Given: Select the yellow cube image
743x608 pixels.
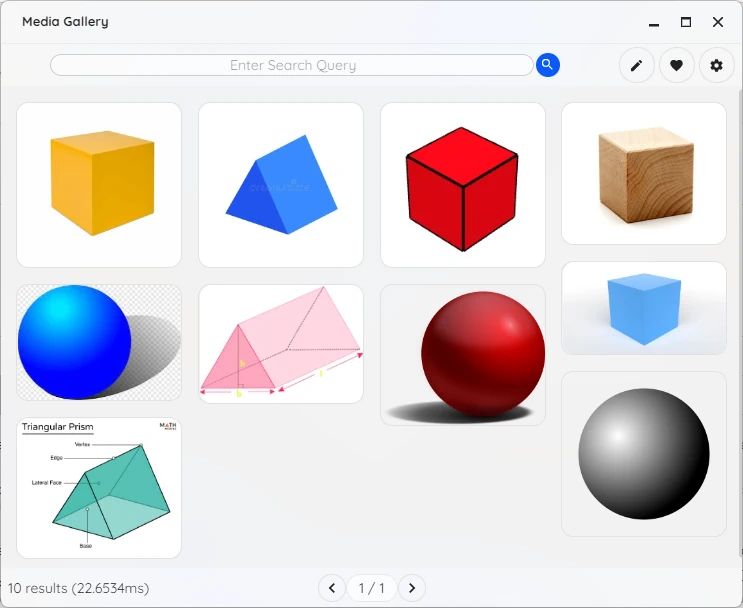Looking at the screenshot, I should [99, 184].
